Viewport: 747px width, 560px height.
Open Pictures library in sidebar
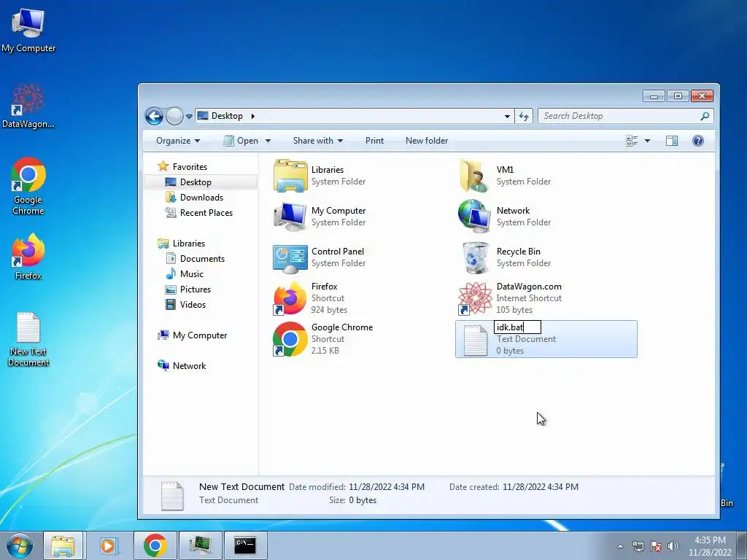(188, 289)
